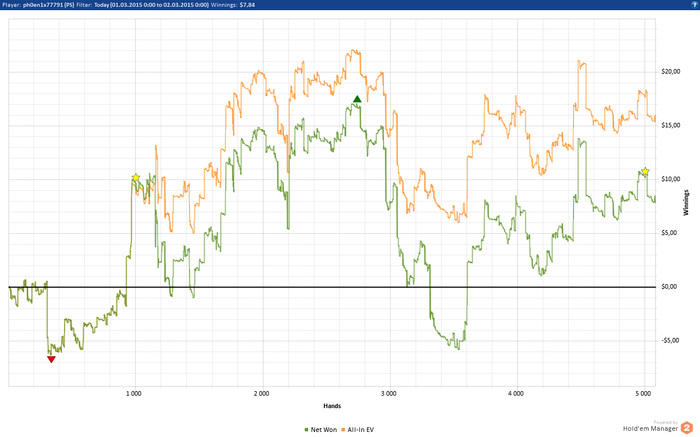Click the $10,00 axis label
The width and height of the screenshot is (700, 437).
671,179
